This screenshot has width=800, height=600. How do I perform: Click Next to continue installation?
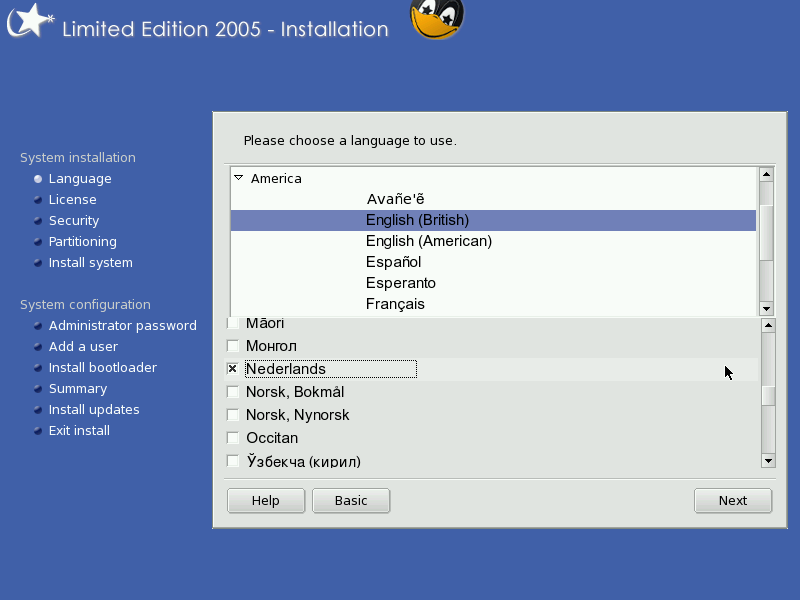(733, 501)
